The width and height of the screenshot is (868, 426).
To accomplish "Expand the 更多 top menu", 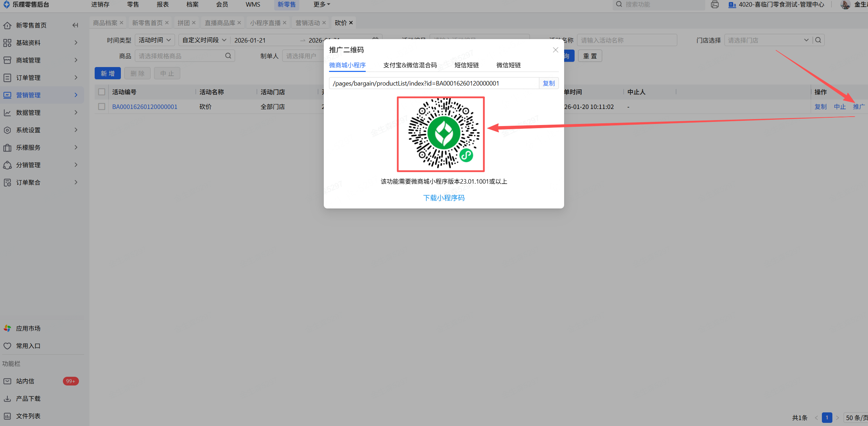I will click(x=321, y=5).
